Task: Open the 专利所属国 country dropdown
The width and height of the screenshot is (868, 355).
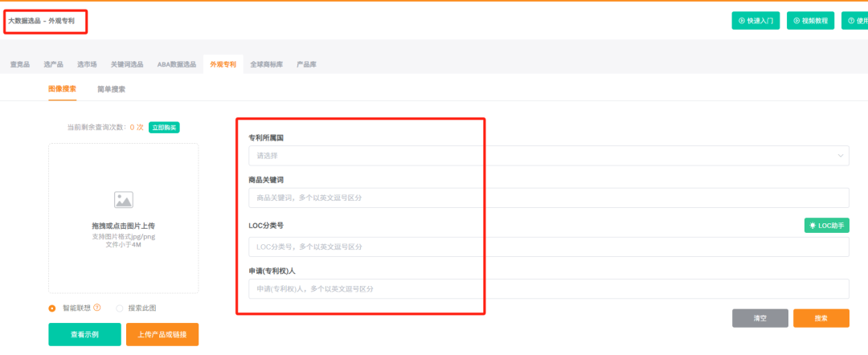Action: (549, 156)
